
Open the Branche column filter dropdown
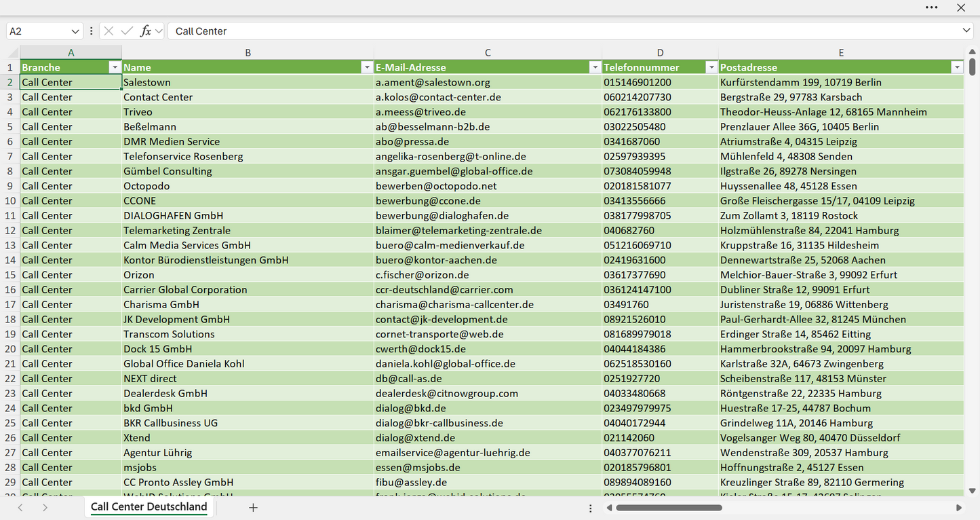(114, 67)
